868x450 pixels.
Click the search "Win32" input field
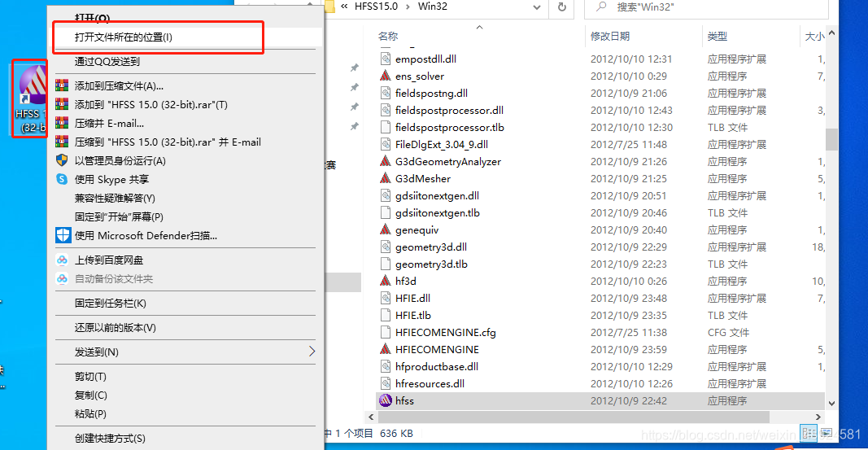(706, 7)
